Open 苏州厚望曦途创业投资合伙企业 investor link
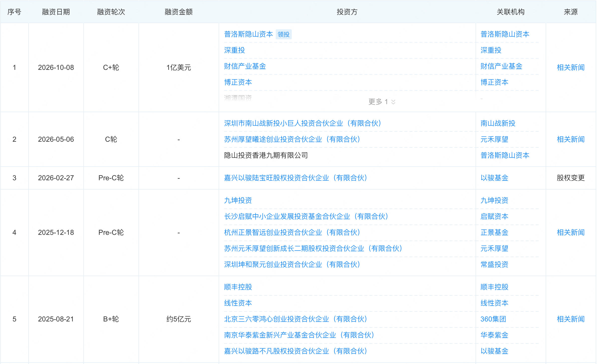The height and width of the screenshot is (364, 598). click(292, 139)
